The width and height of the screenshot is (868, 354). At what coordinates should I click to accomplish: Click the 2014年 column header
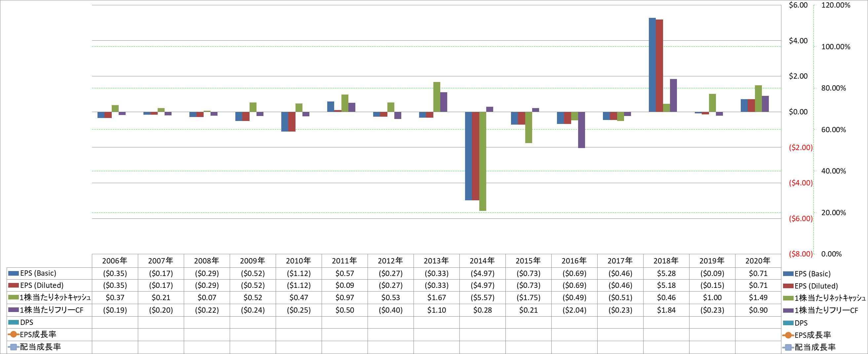pos(483,261)
